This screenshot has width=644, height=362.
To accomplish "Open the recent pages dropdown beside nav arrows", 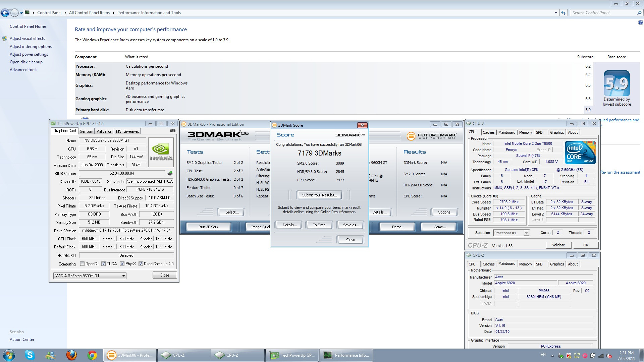I will pos(21,13).
